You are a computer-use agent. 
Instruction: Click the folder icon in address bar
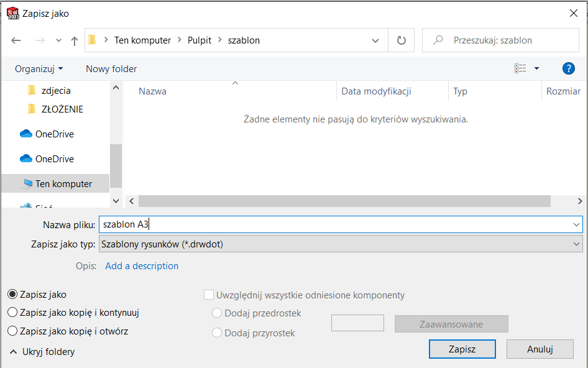coord(92,40)
